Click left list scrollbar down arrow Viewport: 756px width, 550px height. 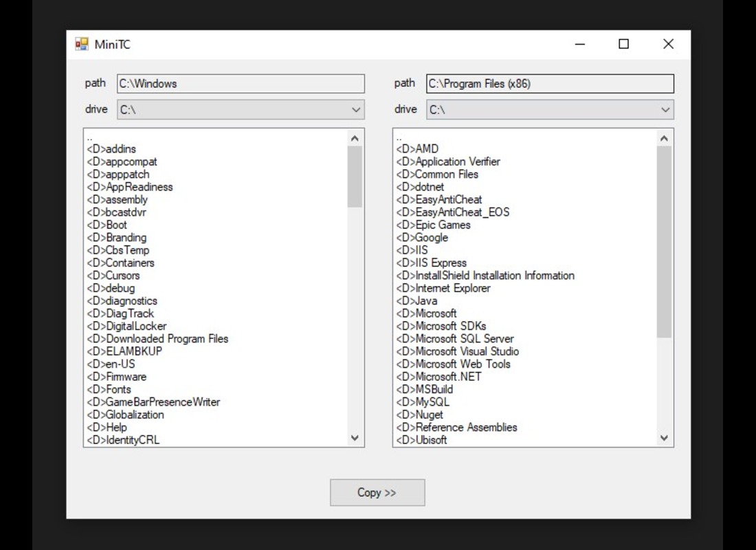pos(355,437)
